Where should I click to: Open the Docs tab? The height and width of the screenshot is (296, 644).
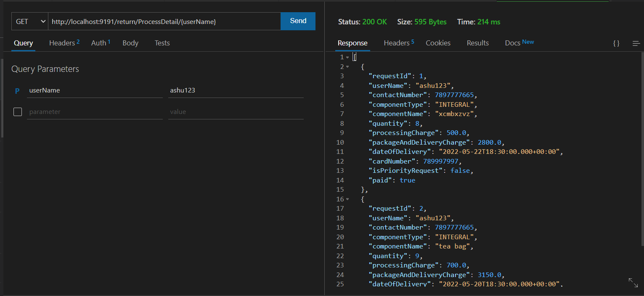tap(519, 42)
